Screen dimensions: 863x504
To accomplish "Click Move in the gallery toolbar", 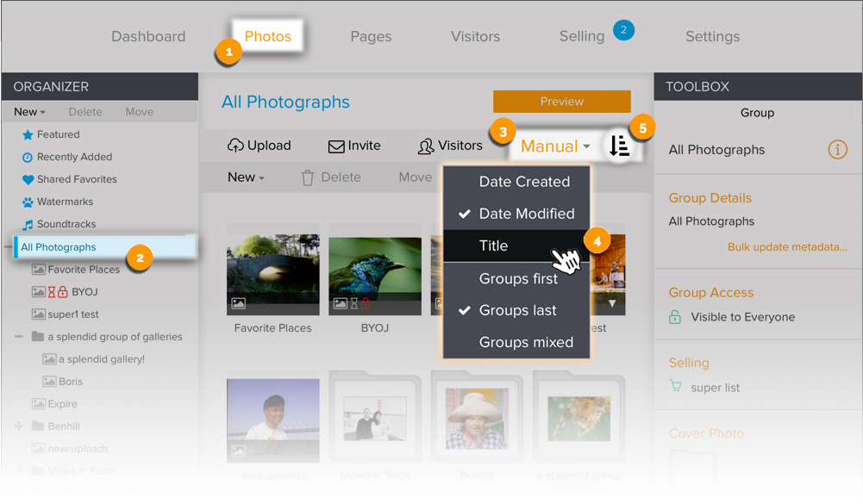I will 415,177.
